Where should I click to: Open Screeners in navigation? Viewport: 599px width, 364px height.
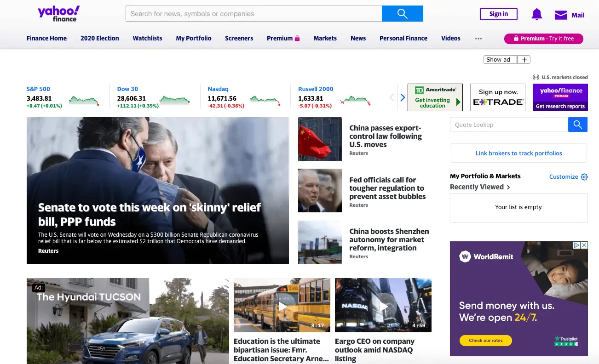(239, 38)
